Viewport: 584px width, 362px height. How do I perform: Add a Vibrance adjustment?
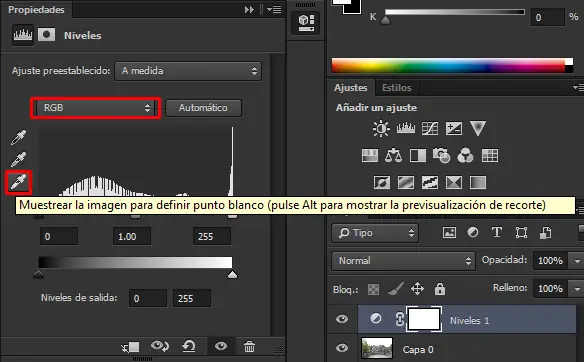478,128
